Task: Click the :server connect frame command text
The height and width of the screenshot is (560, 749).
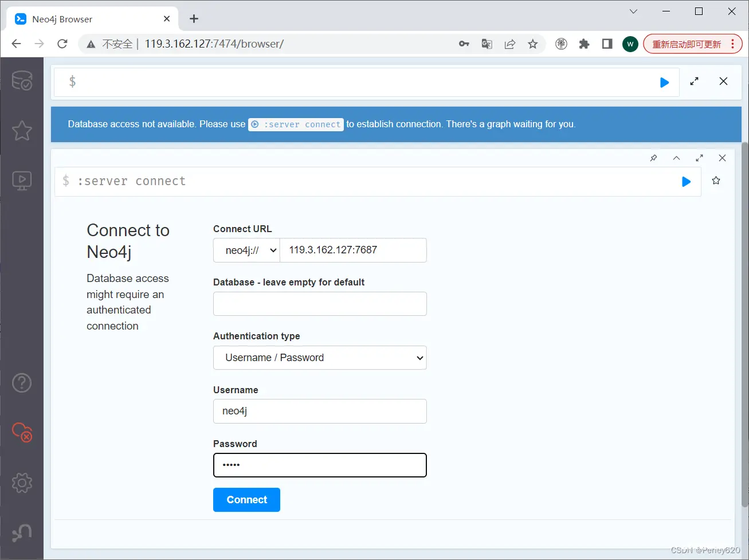Action: click(131, 181)
